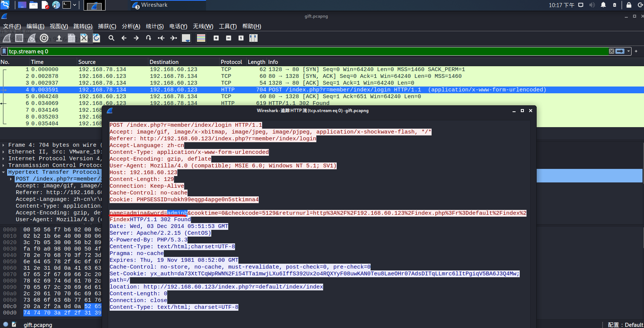Select packet 6 HTTP/1.1 302 Found row
This screenshot has height=328, width=644.
322,103
